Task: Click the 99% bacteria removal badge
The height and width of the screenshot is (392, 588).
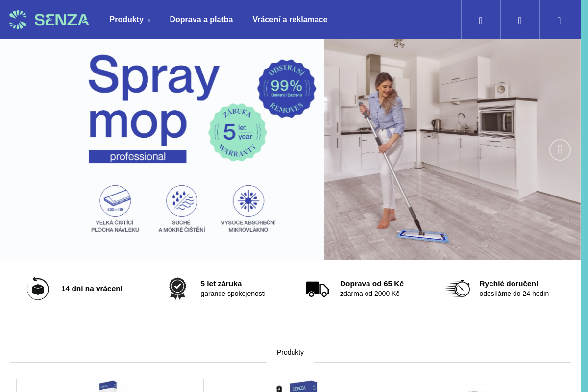Action: pyautogui.click(x=287, y=89)
